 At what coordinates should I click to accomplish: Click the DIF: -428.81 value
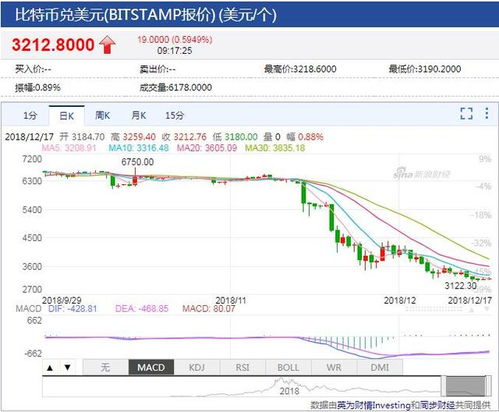coord(72,309)
